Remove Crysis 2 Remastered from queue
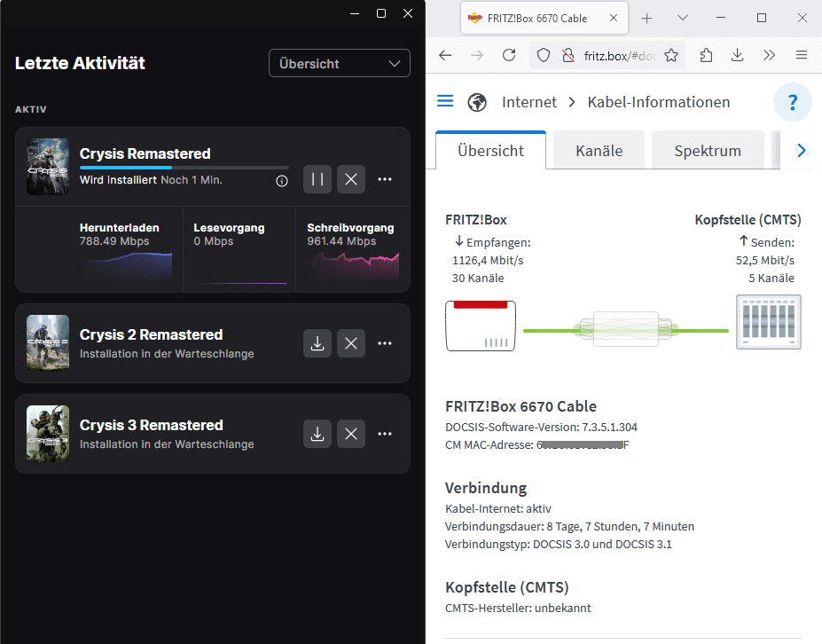Screen dimensions: 822x644 coord(351,343)
